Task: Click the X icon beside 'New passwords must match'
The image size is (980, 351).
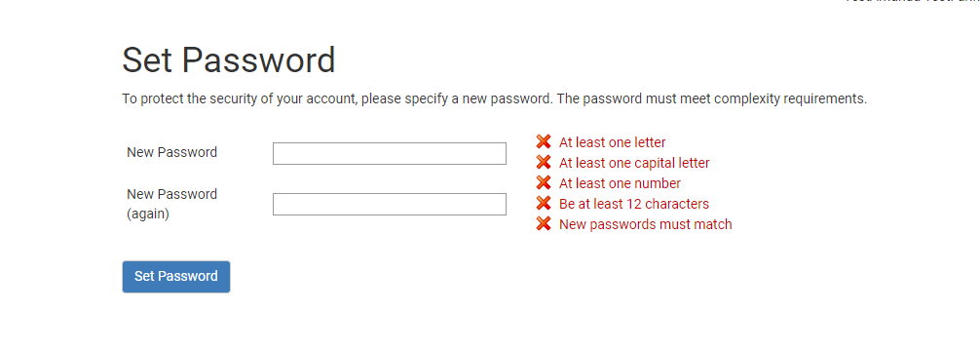Action: [544, 224]
